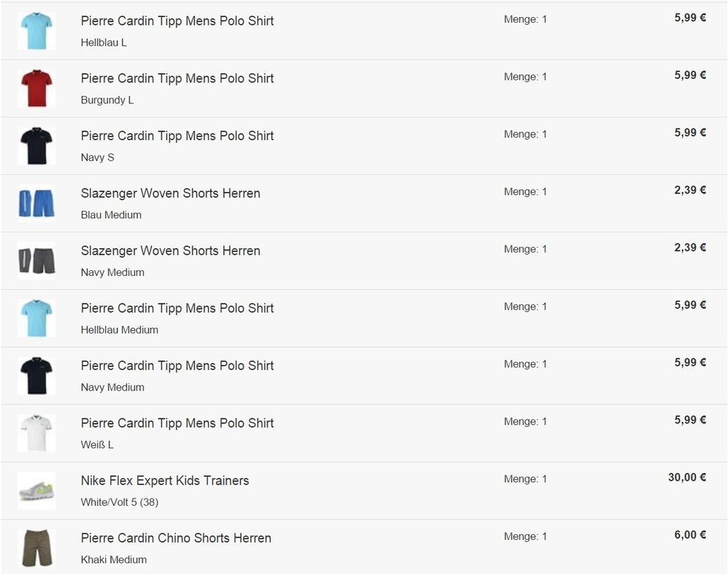Viewport: 728px width, 574px height.
Task: Open the blue Slazenger shorts image
Action: (x=37, y=203)
